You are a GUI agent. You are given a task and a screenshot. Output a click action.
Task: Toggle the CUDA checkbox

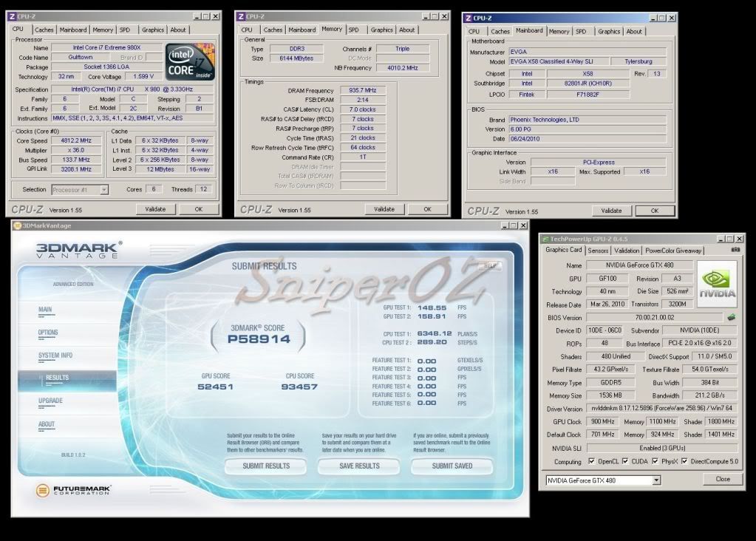coord(625,462)
